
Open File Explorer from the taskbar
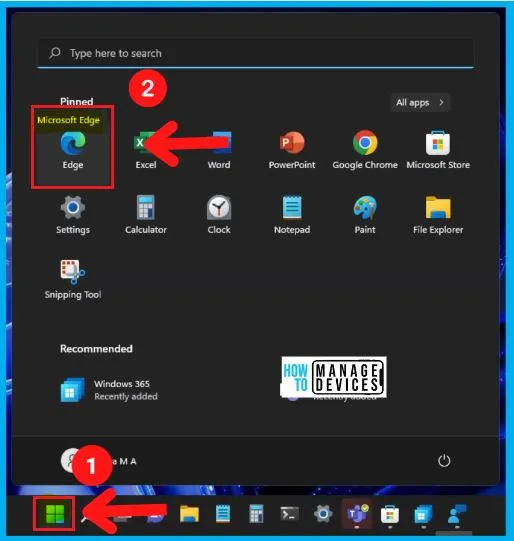[x=189, y=514]
